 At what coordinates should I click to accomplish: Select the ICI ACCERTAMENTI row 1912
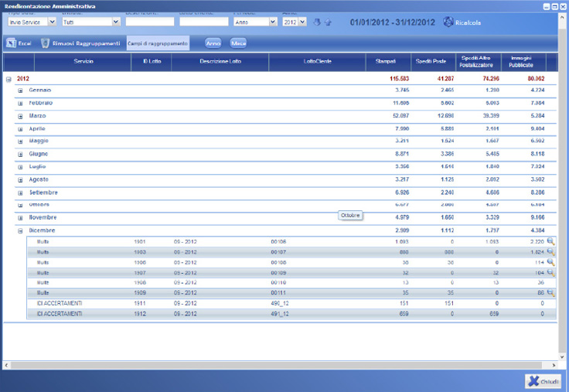coord(291,314)
